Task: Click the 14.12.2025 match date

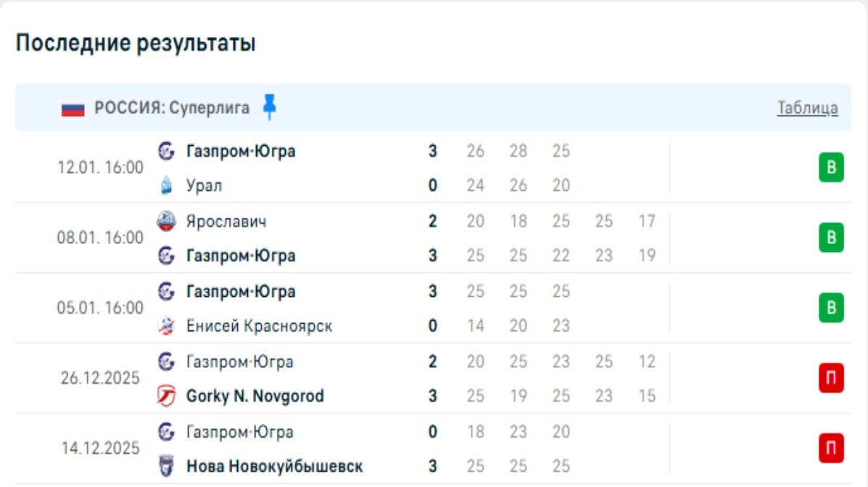Action: point(100,449)
